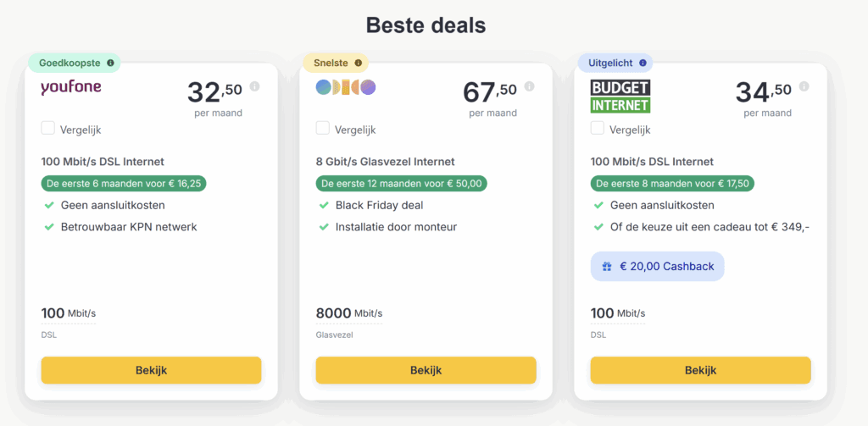This screenshot has width=868, height=426.
Task: Click info icon on Snelste badge
Action: (x=359, y=63)
